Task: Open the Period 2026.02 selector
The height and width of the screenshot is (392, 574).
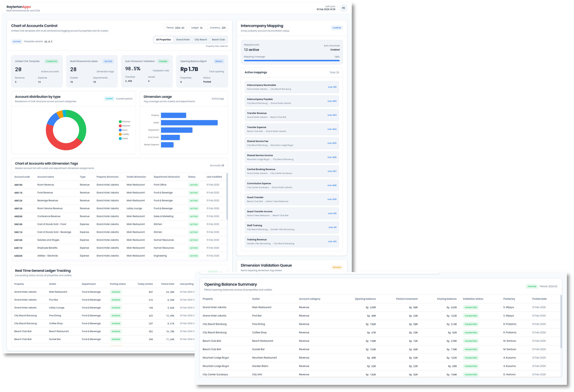Action: pos(175,28)
